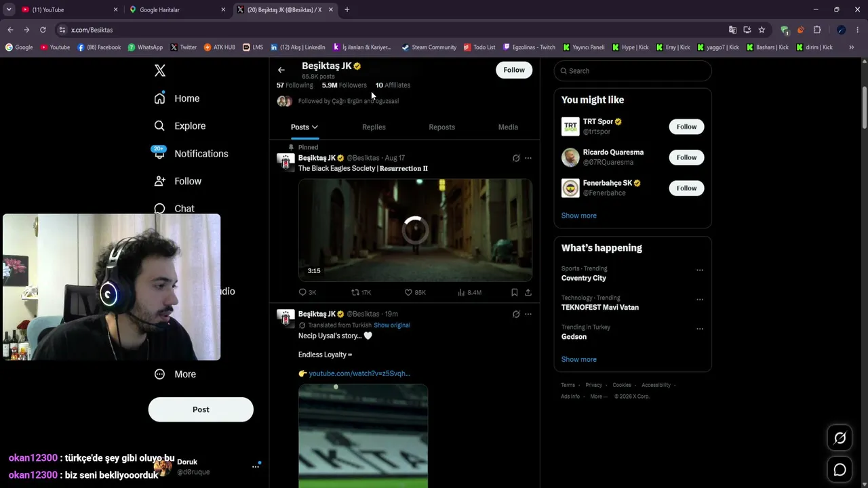Viewport: 868px width, 488px height.
Task: Open the Egzolinas - Twitch bookmark
Action: pyautogui.click(x=529, y=47)
